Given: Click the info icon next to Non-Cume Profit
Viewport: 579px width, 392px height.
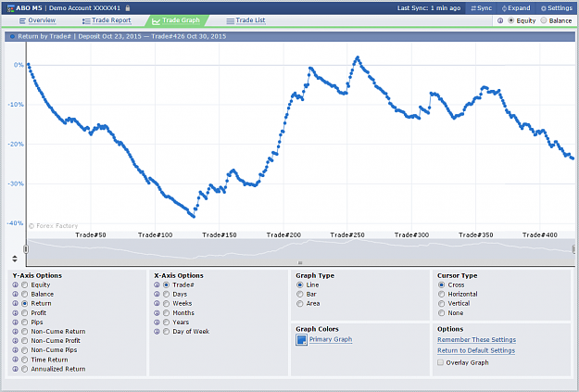Looking at the screenshot, I should 15,341.
